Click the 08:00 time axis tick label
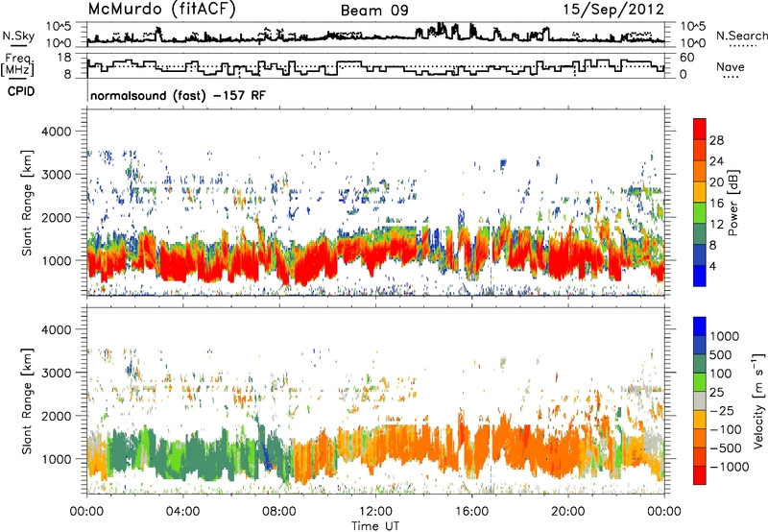The image size is (768, 532). (x=279, y=512)
